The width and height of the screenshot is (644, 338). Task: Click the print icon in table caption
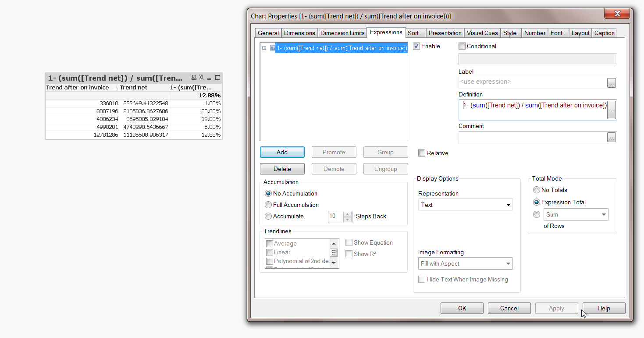click(194, 78)
